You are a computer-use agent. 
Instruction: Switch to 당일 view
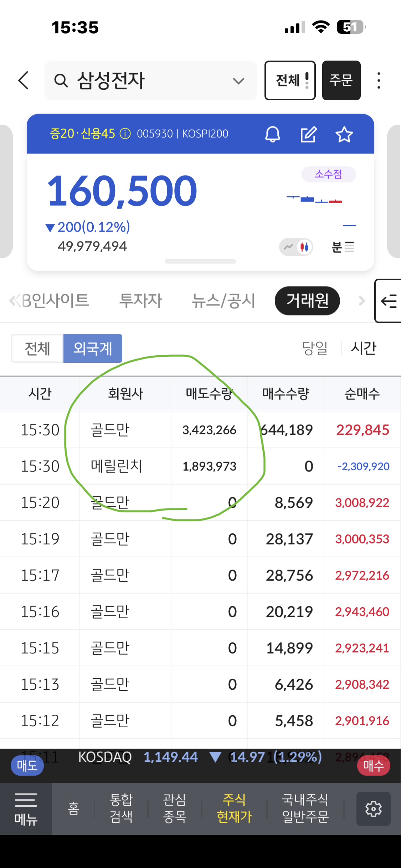point(315,348)
